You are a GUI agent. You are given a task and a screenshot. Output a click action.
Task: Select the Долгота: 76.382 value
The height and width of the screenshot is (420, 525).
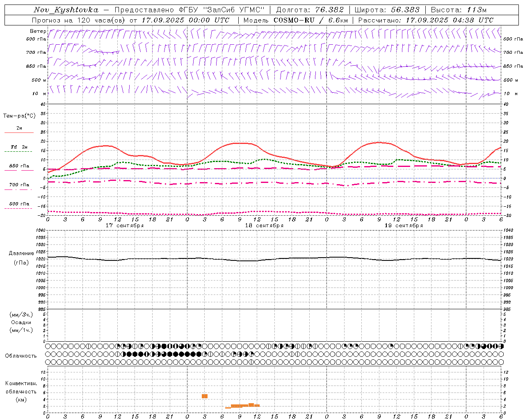pyautogui.click(x=309, y=10)
